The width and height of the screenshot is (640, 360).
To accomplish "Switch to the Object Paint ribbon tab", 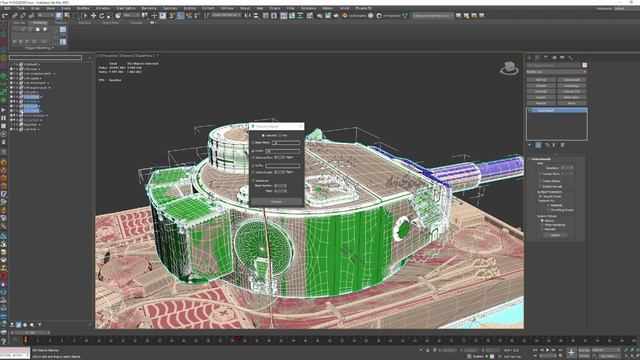I will coord(110,23).
